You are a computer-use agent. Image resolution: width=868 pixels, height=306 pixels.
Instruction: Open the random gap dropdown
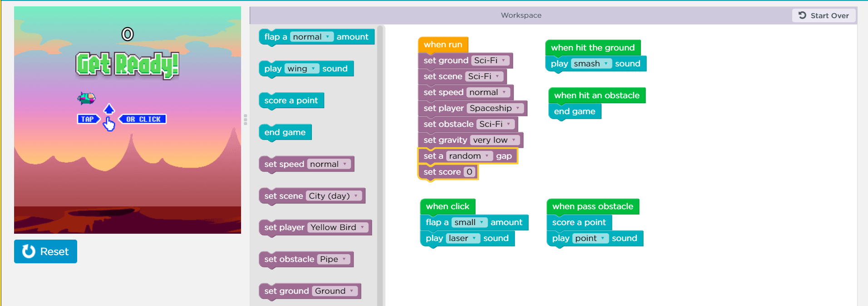pos(469,156)
